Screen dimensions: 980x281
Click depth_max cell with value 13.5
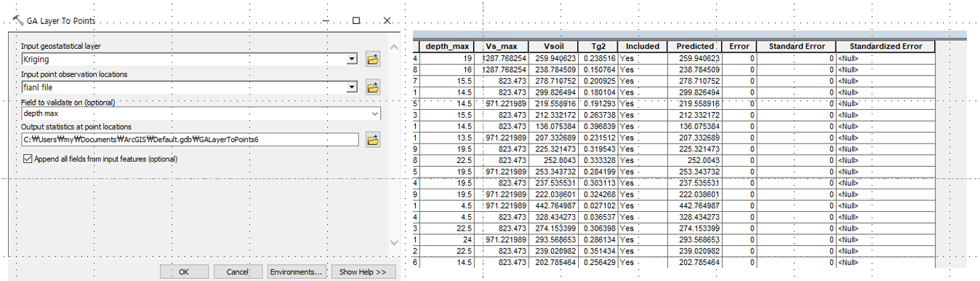(446, 138)
